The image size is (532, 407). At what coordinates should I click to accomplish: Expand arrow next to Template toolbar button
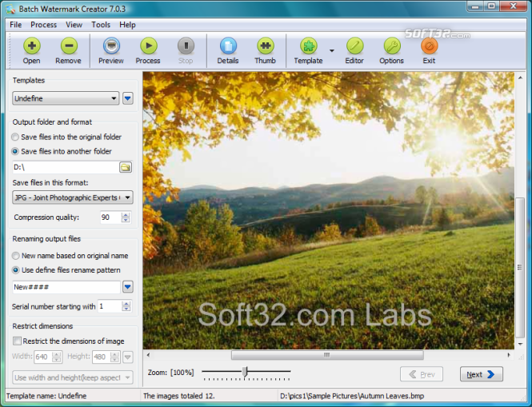point(332,51)
